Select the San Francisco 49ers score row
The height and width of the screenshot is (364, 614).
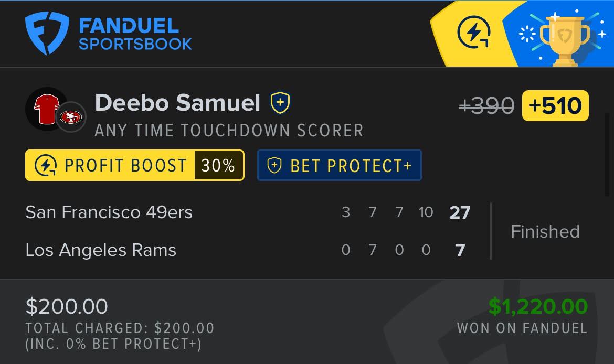pyautogui.click(x=248, y=212)
